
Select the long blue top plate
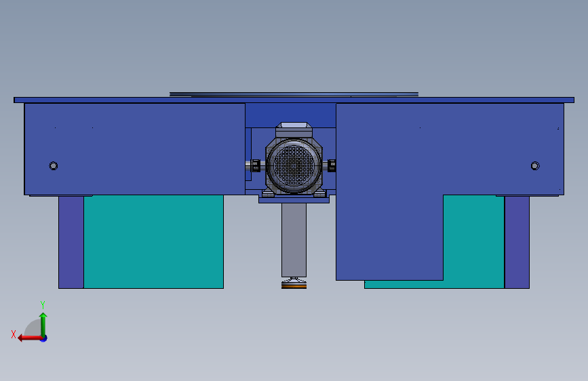click(x=294, y=100)
